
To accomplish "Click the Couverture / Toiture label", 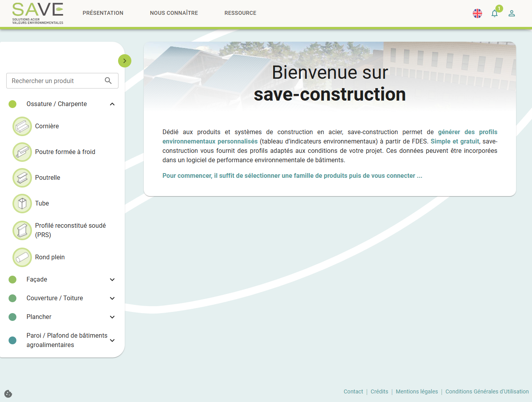I will pyautogui.click(x=55, y=298).
